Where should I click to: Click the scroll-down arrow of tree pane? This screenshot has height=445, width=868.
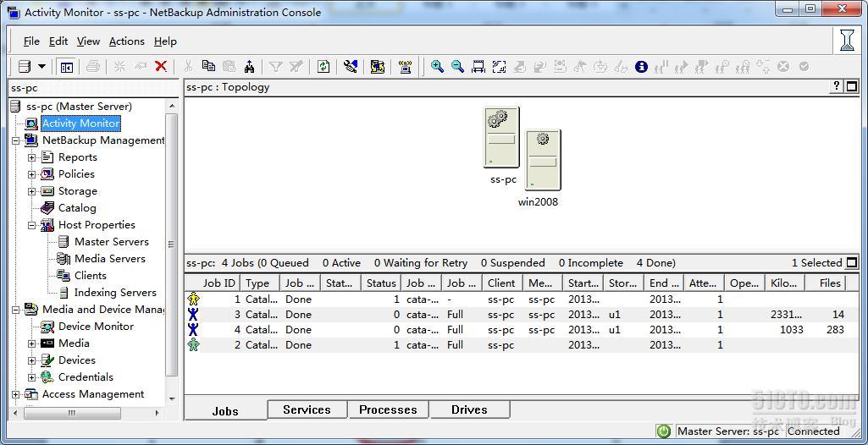tap(172, 398)
